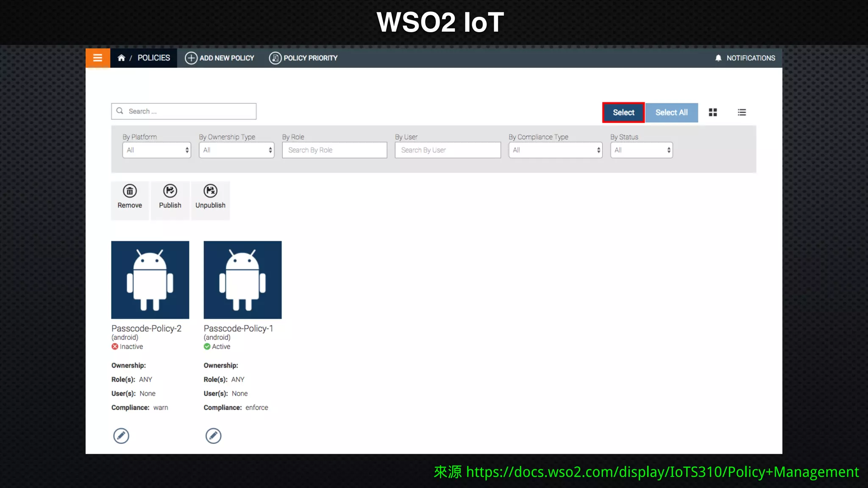The height and width of the screenshot is (488, 868).
Task: Select the Passcode-Policy-2 android thumbnail
Action: tap(150, 280)
